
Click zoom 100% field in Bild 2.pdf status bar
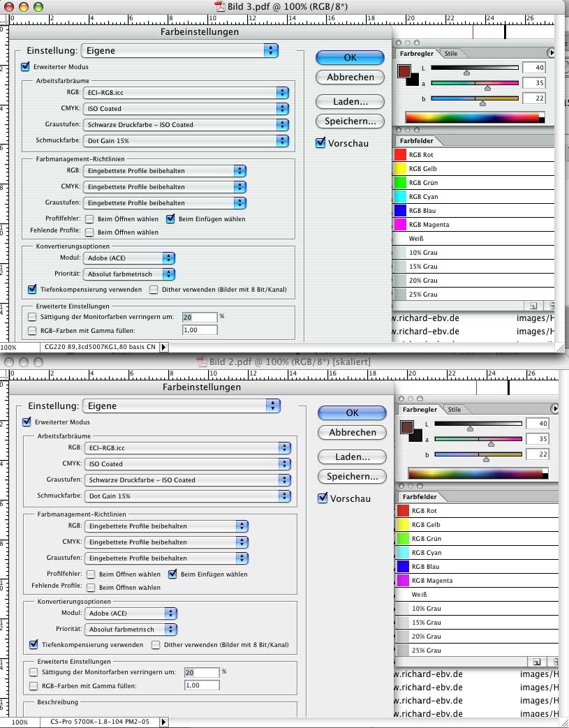coord(20,722)
